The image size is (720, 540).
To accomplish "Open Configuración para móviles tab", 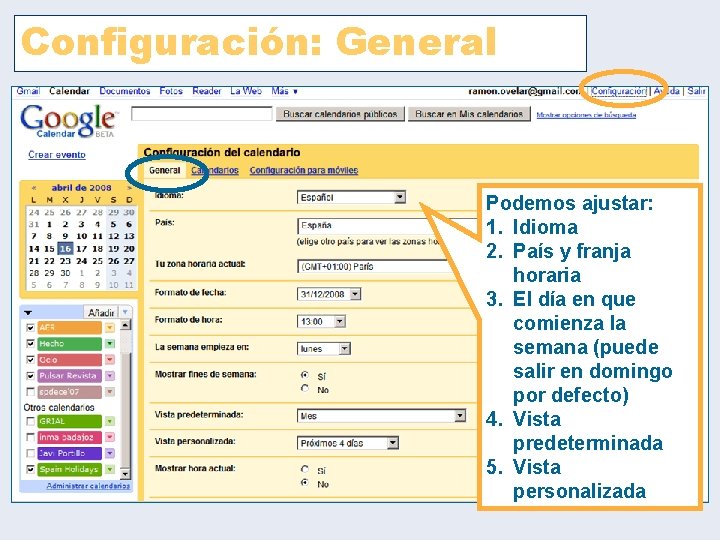I will pos(304,170).
